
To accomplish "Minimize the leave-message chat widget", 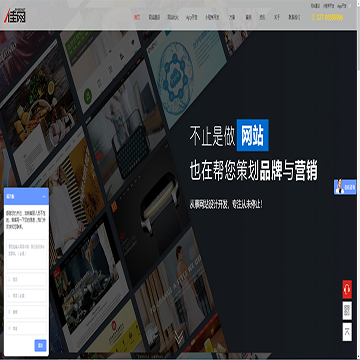I will [44, 197].
